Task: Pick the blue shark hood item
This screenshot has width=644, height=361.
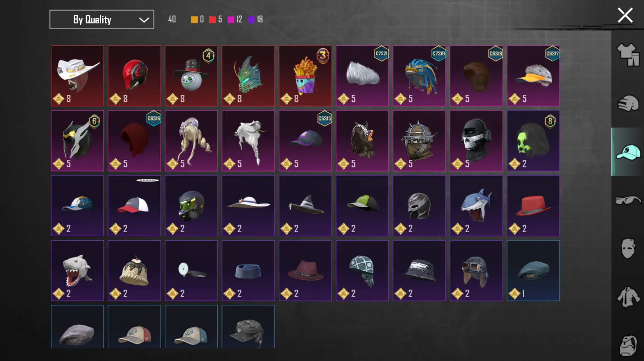Action: click(x=476, y=206)
